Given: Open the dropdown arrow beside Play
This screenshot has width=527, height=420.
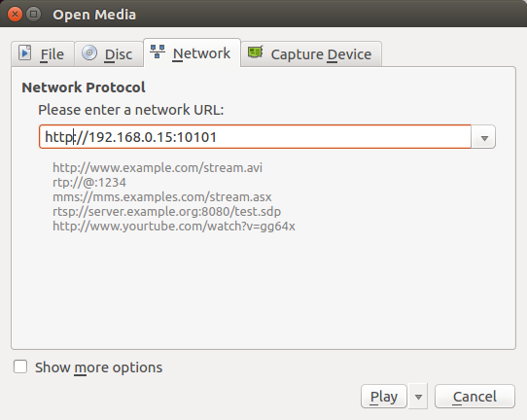Looking at the screenshot, I should 418,397.
